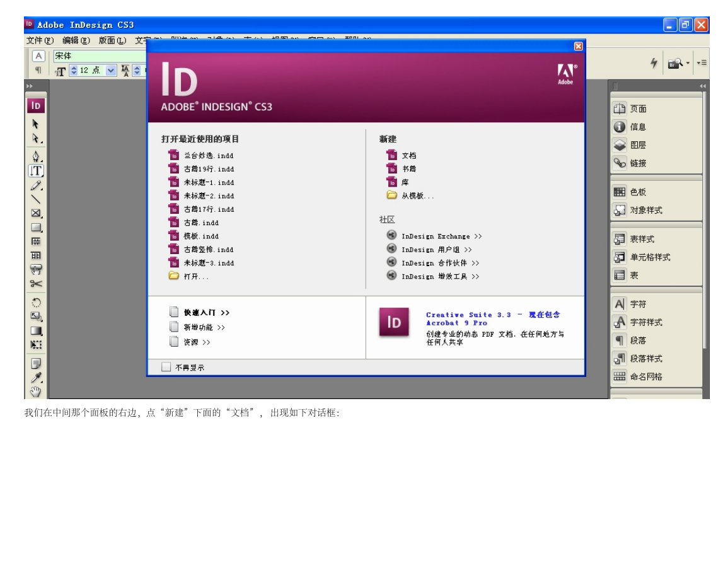The width and height of the screenshot is (728, 563).
Task: Expand the Bridge icon dropdown arrow
Action: (688, 63)
